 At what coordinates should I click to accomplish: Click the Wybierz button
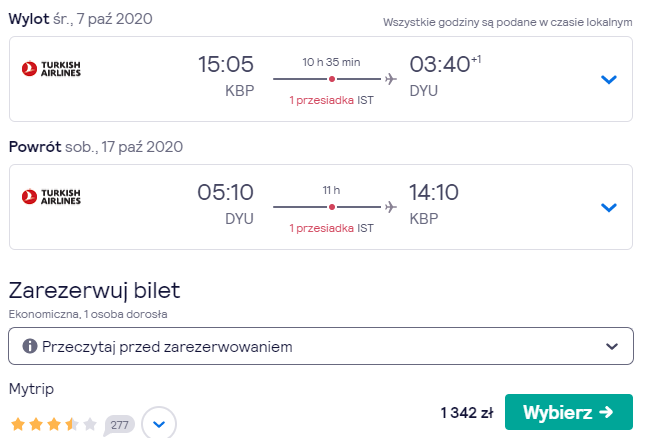[568, 412]
